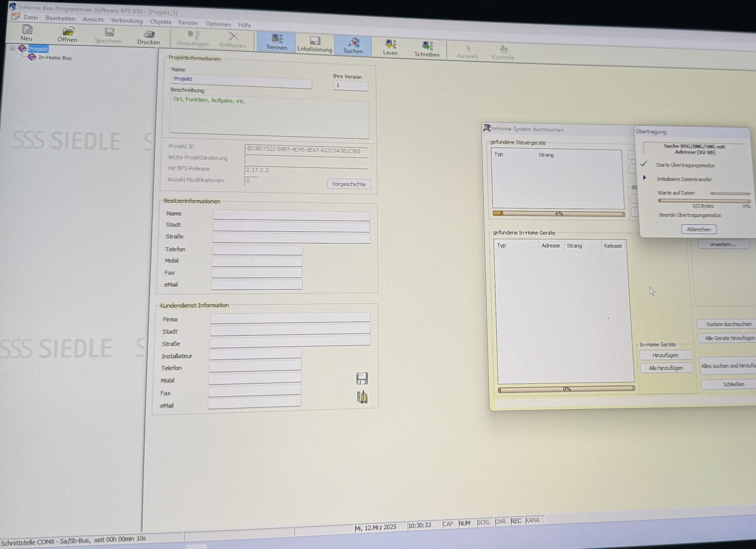Viewport: 756px width, 549px height.
Task: Disconnect using the Trennen icon
Action: [277, 39]
